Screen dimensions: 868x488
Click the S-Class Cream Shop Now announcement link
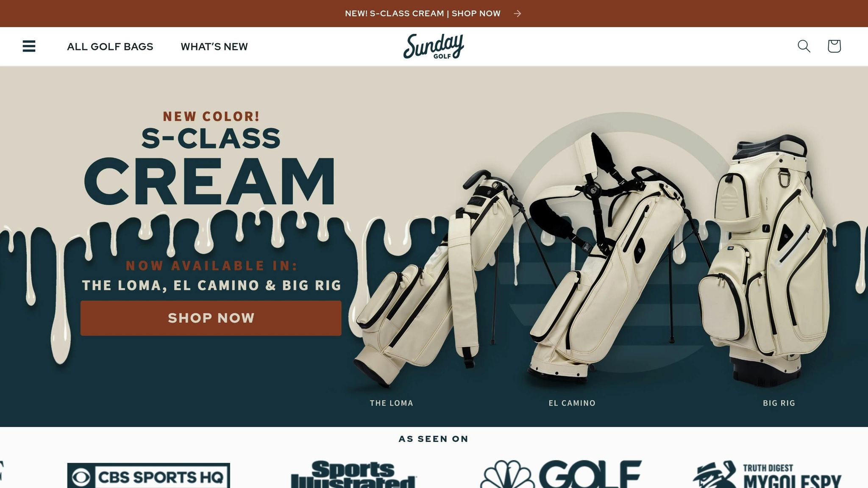click(423, 14)
